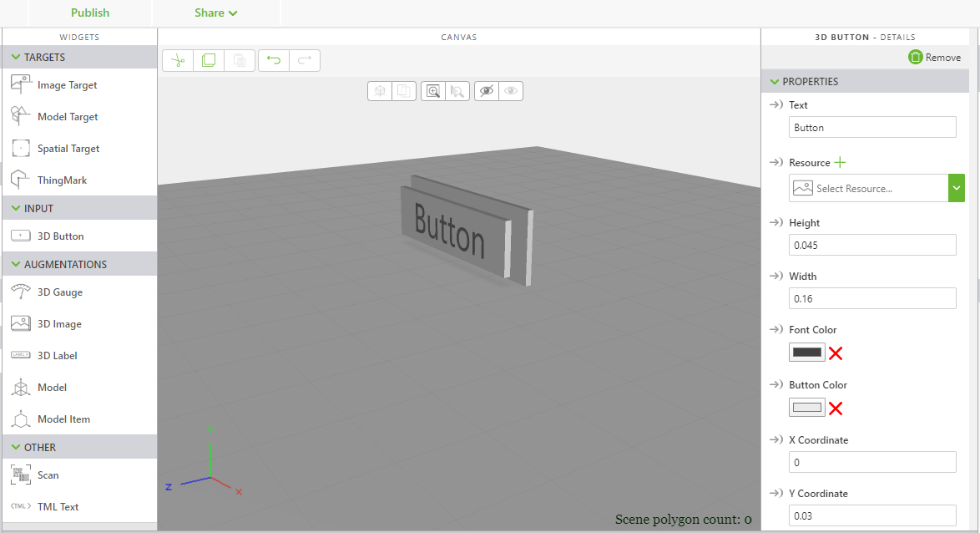
Task: Click the Copy icon in canvas toolbar
Action: click(x=208, y=59)
